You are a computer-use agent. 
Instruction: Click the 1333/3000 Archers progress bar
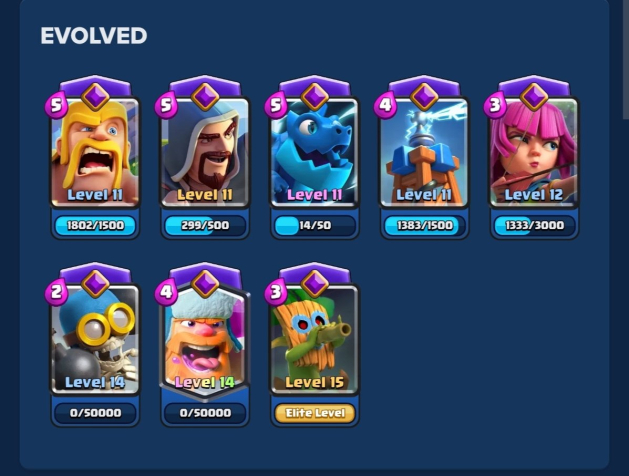534,225
